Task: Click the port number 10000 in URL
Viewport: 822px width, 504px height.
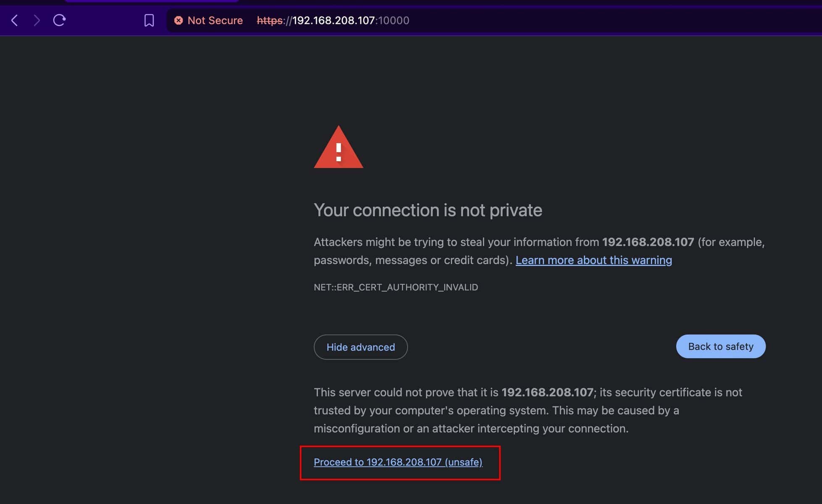Action: (x=393, y=20)
